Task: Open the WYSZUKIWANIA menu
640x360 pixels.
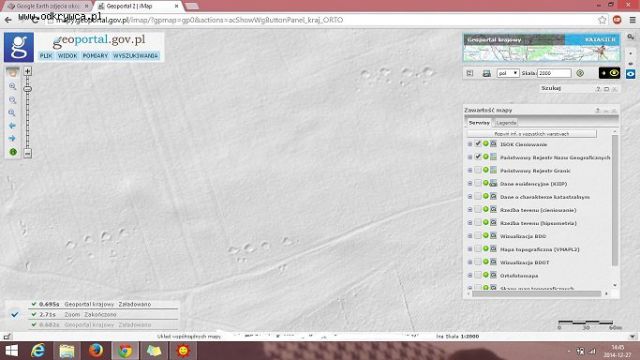Action: coord(136,56)
